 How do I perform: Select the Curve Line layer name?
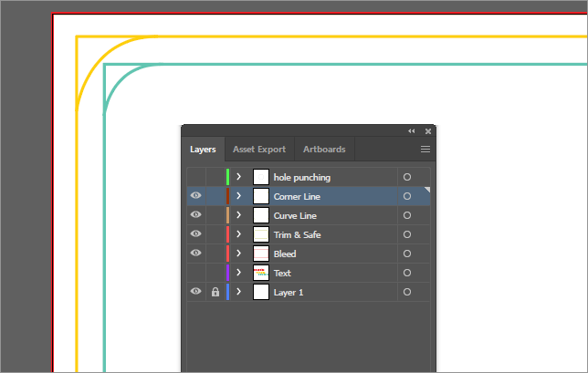tap(295, 216)
